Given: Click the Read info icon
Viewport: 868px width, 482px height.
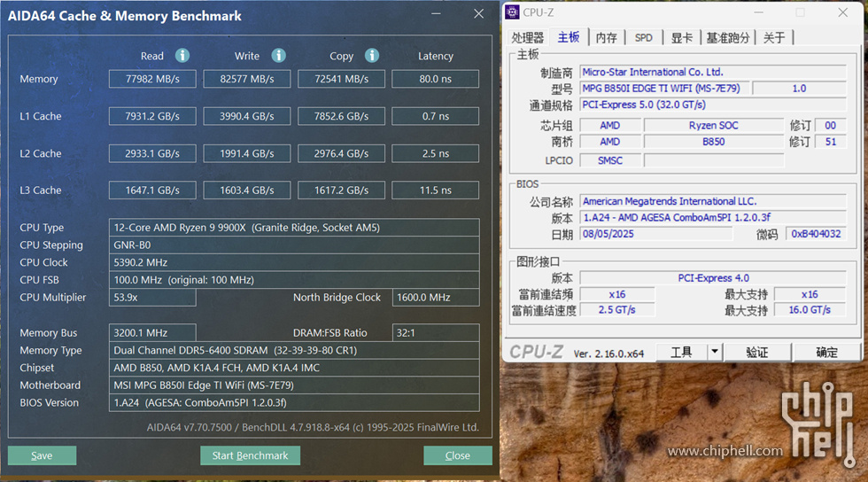Looking at the screenshot, I should (182, 56).
